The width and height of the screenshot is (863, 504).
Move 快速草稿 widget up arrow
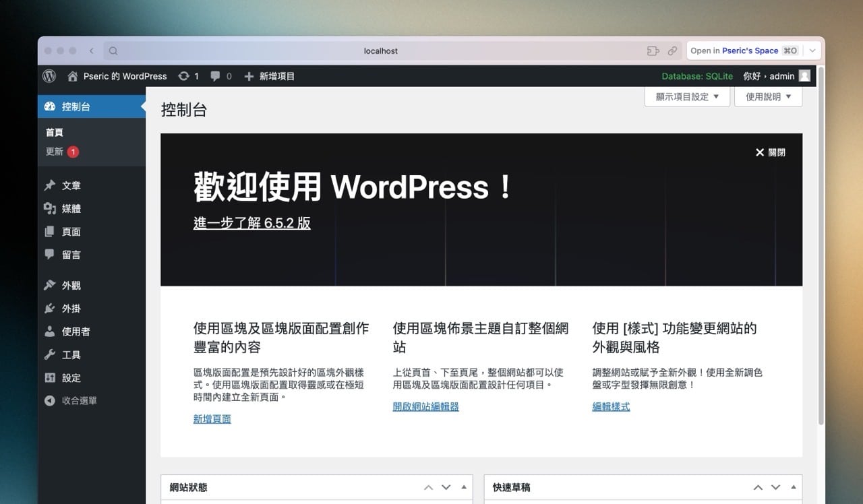tap(758, 487)
